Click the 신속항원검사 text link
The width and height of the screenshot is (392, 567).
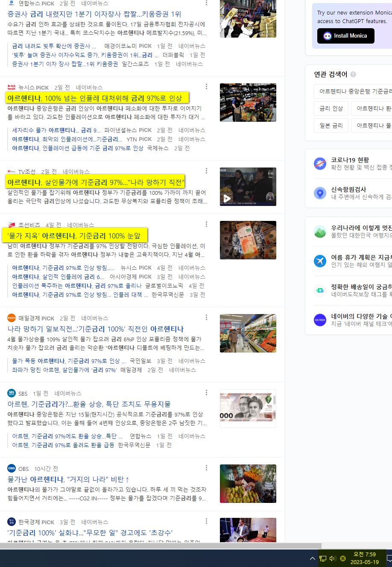click(x=349, y=189)
